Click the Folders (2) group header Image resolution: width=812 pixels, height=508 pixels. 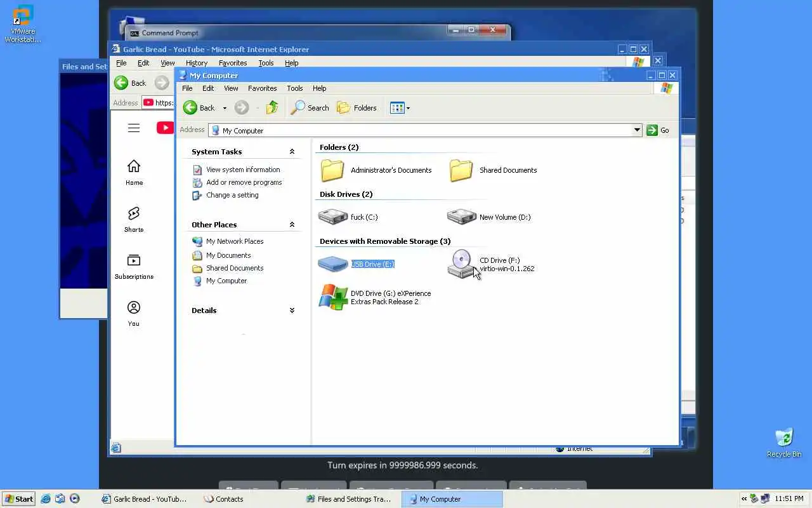tap(339, 147)
